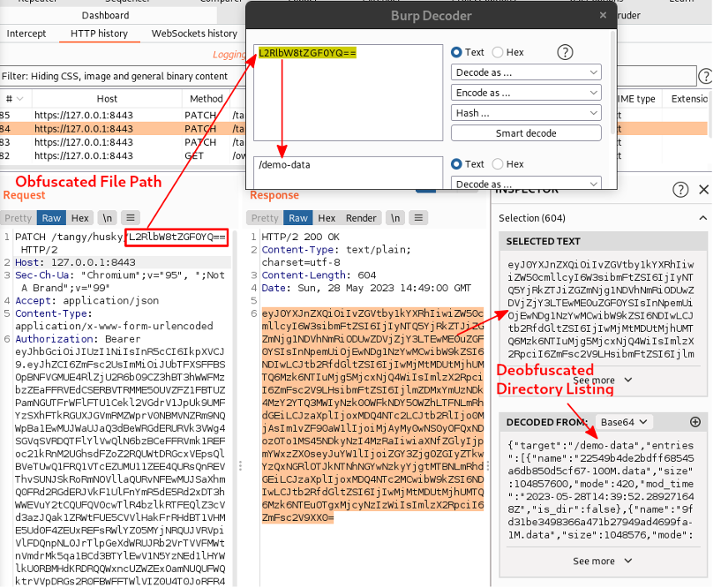Open the 'Decode as ...' dropdown
721x588 pixels.
(527, 72)
